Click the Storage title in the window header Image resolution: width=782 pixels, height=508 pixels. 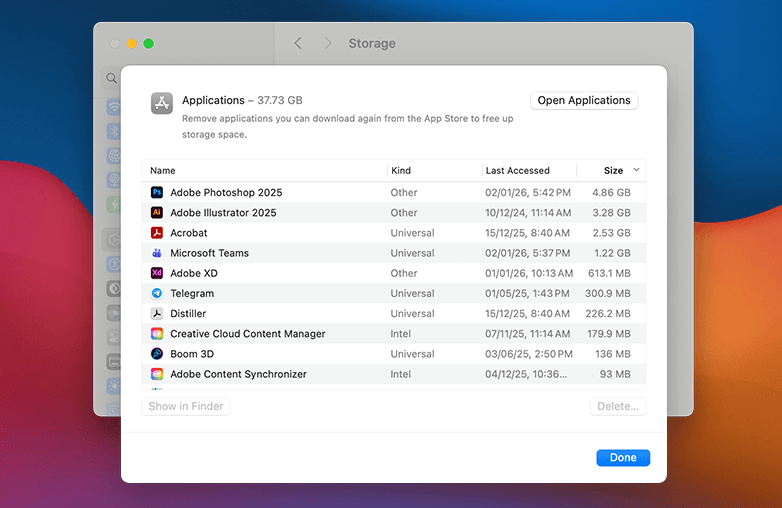coord(372,43)
